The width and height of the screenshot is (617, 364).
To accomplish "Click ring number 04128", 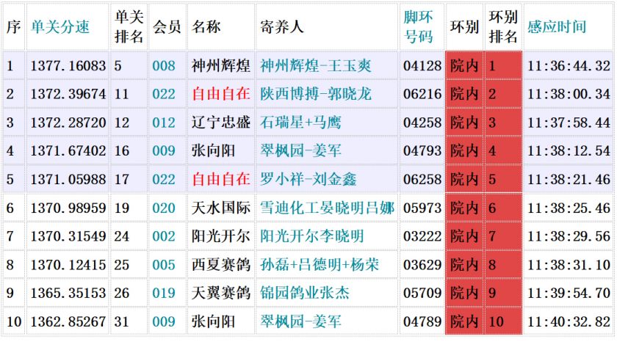I will tap(422, 65).
